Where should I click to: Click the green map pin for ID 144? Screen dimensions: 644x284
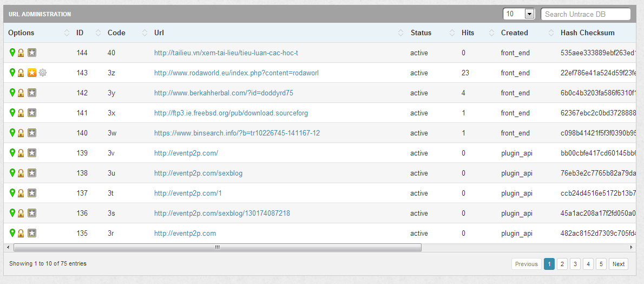[x=12, y=52]
